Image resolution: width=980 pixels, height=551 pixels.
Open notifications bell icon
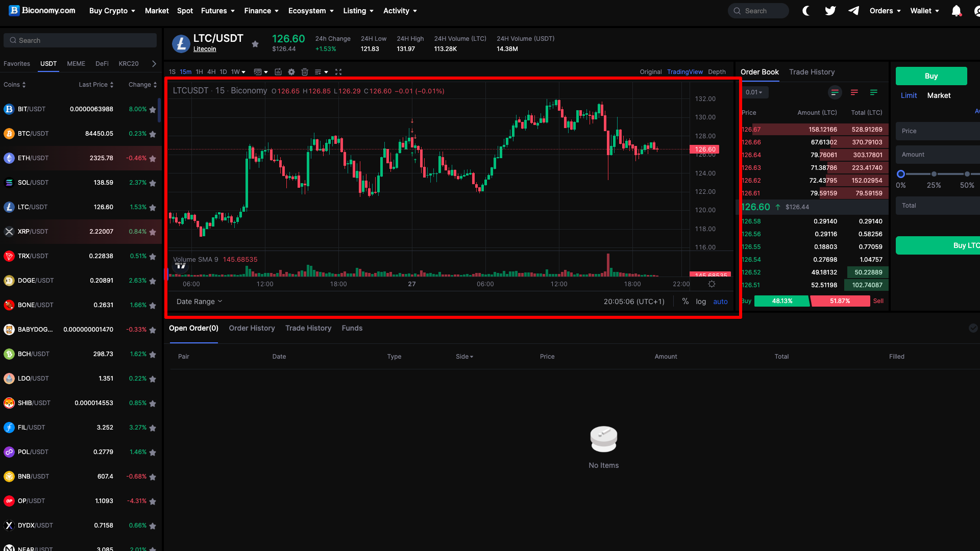click(957, 11)
